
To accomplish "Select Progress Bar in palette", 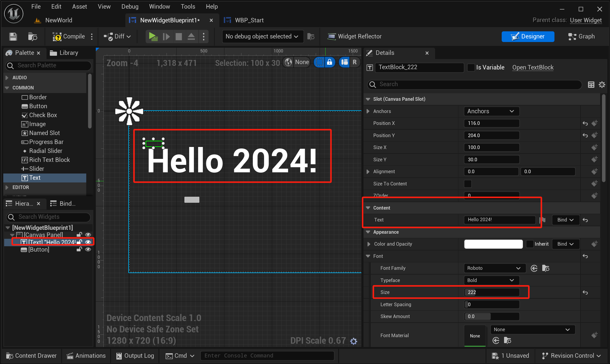I will pyautogui.click(x=42, y=142).
